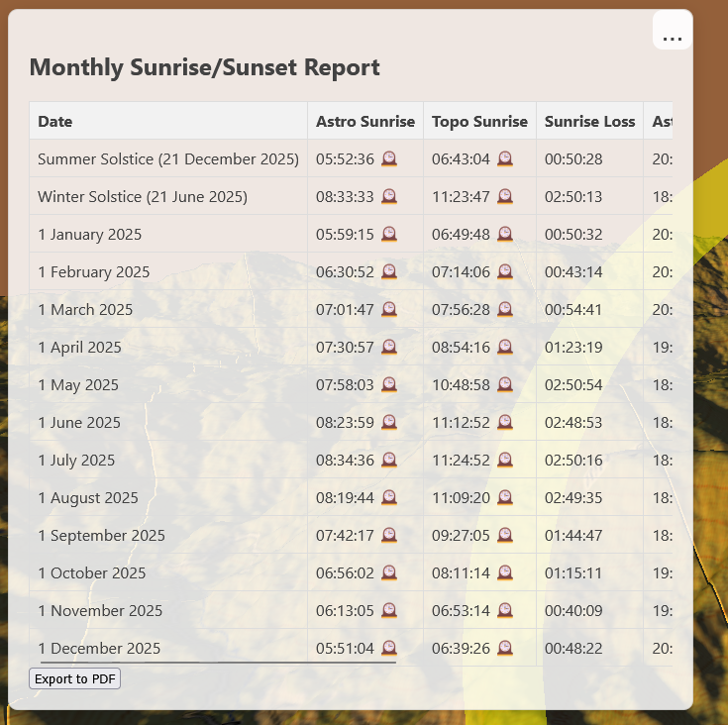Select the 1 March 2025 date cell
The width and height of the screenshot is (728, 725).
pos(168,309)
